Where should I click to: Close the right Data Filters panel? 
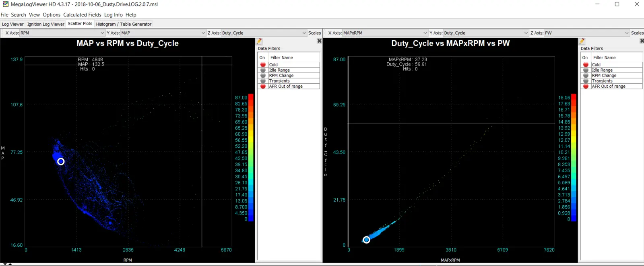point(642,41)
